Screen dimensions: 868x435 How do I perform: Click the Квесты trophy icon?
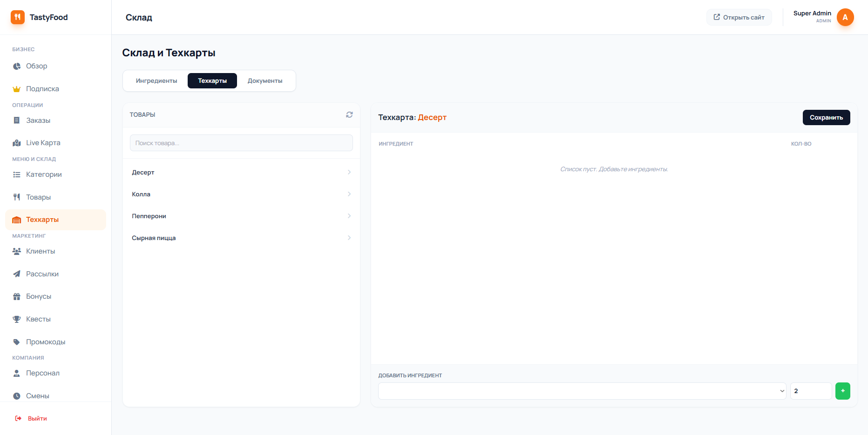point(17,319)
